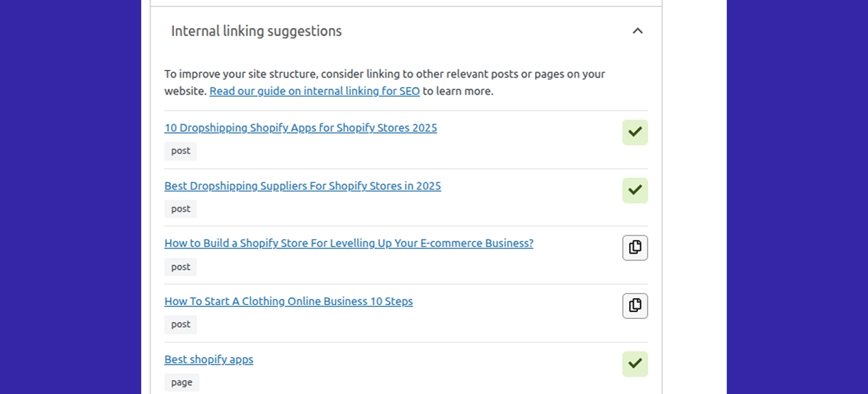This screenshot has height=394, width=868.
Task: Open the How To Start A Clothing Online Business link
Action: (288, 301)
